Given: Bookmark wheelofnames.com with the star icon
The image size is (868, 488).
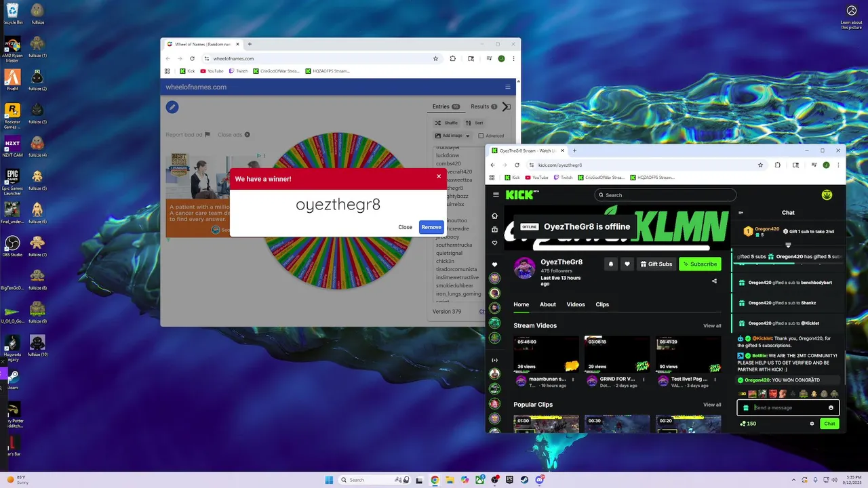Looking at the screenshot, I should [435, 58].
